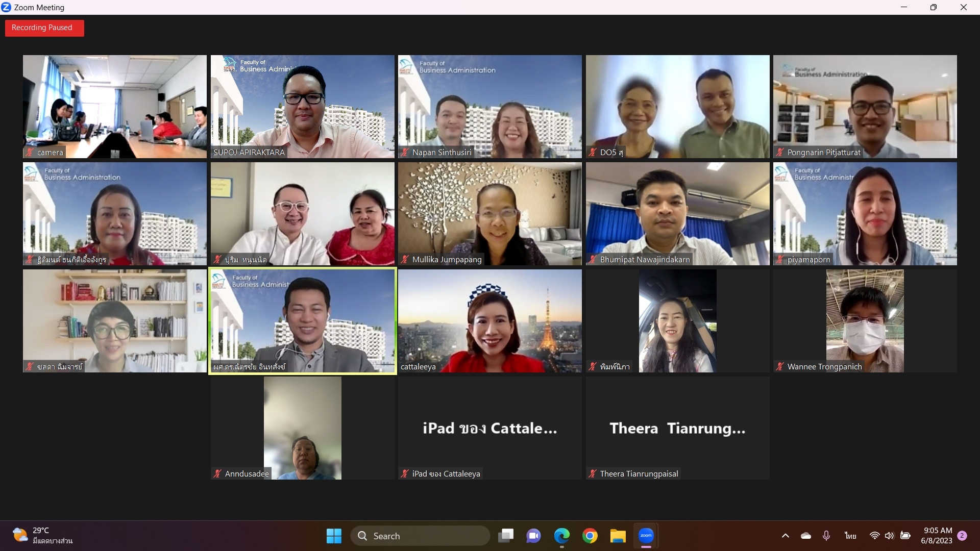
Task: Click the muted mic icon beside Mullika Jumpapang
Action: point(405,259)
